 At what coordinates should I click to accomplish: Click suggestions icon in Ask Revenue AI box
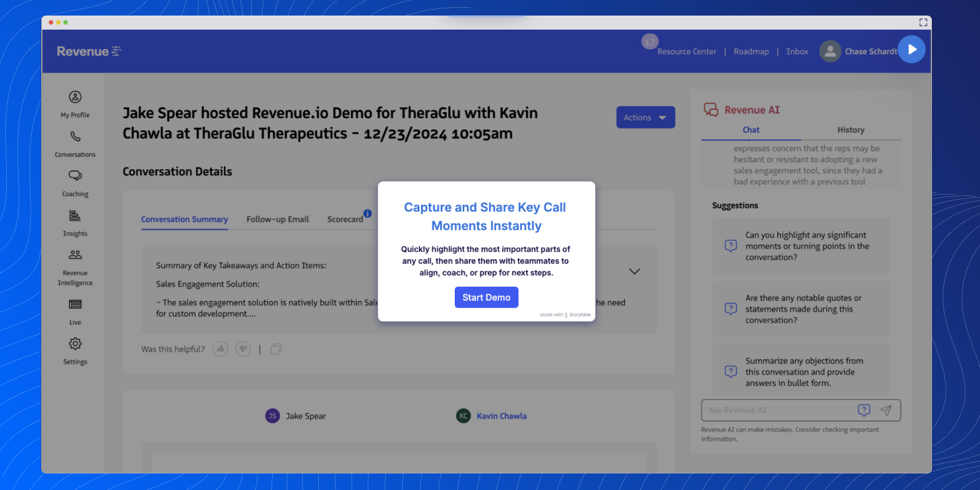(x=864, y=410)
